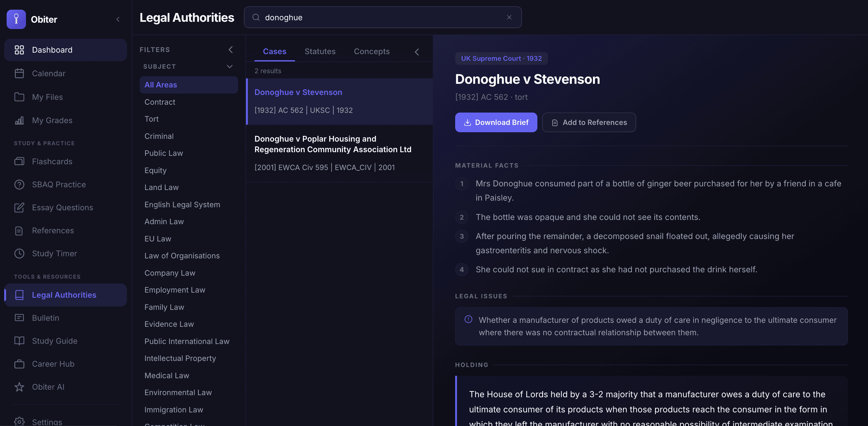Screen dimensions: 868x426
Task: Filter by Evidence Law subject
Action: 189,324
